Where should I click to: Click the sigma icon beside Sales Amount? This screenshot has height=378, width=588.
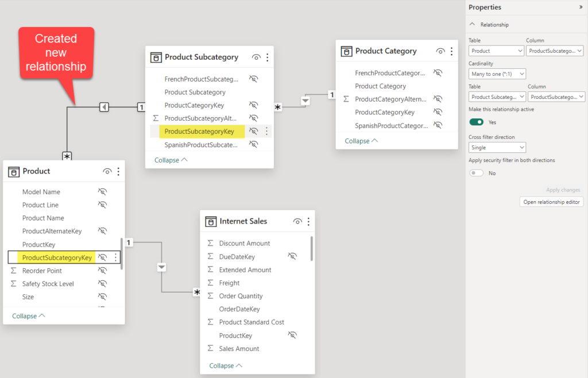pos(211,349)
